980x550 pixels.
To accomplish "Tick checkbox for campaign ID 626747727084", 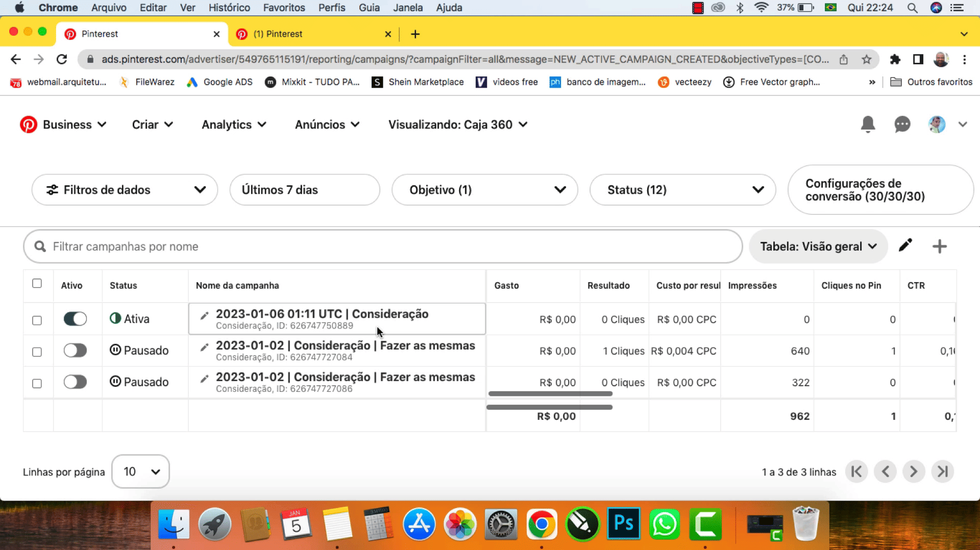I will coord(37,352).
